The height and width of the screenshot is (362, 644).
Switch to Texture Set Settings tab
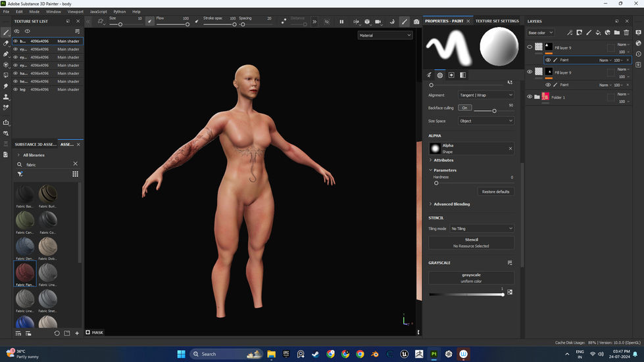click(x=497, y=21)
